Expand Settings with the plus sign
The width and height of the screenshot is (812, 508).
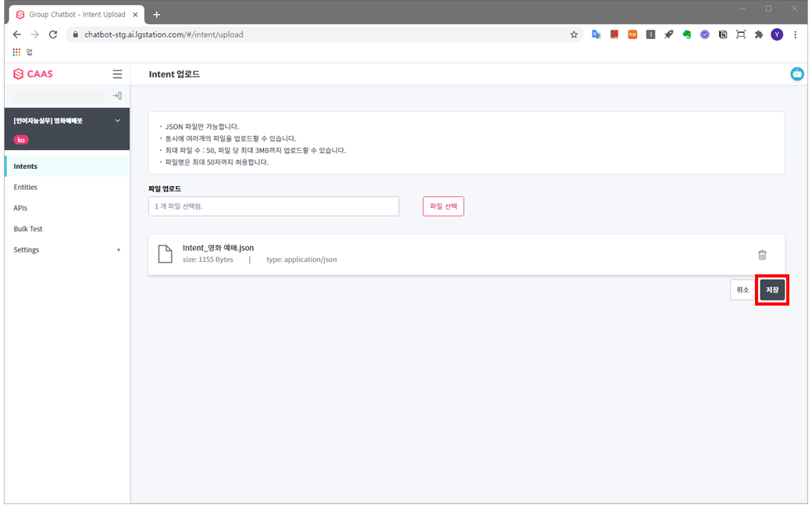pos(119,250)
